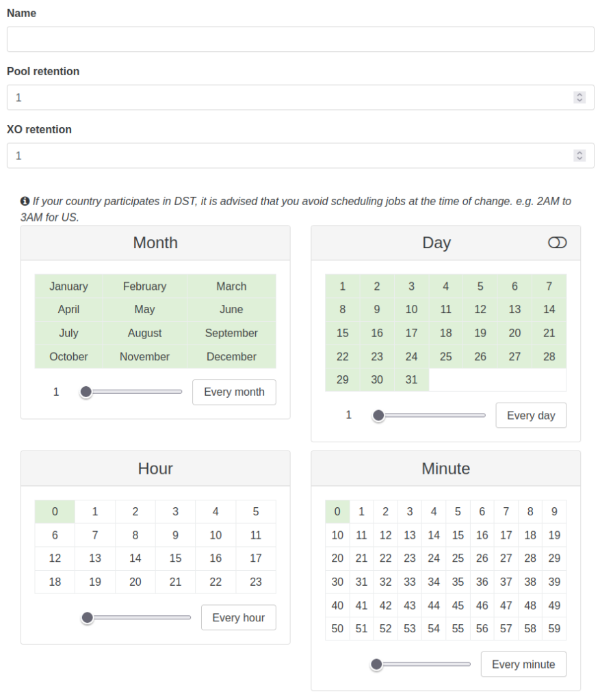Click the Every minute button
The height and width of the screenshot is (700, 600).
tap(523, 664)
